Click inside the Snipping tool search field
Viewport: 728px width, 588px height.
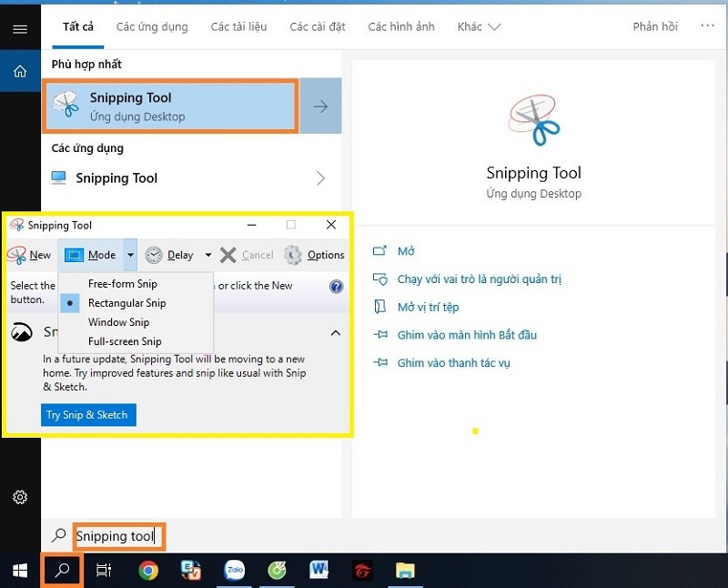click(x=118, y=536)
